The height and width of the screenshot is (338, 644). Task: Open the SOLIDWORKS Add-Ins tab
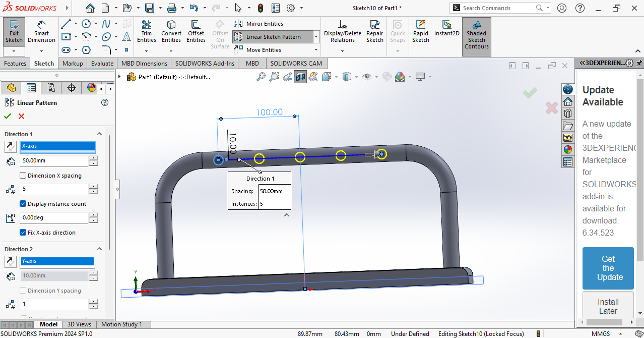click(205, 64)
